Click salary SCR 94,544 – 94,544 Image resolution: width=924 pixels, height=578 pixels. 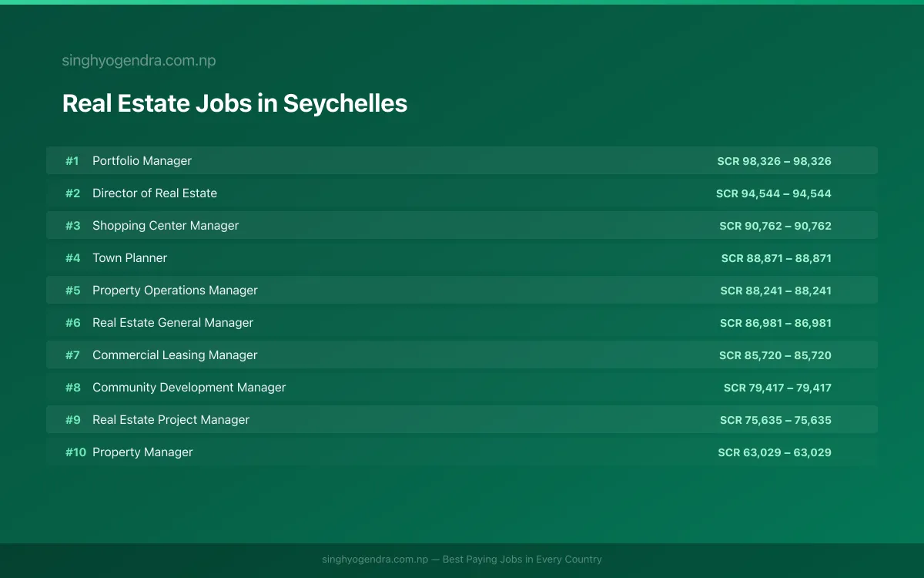pos(774,193)
